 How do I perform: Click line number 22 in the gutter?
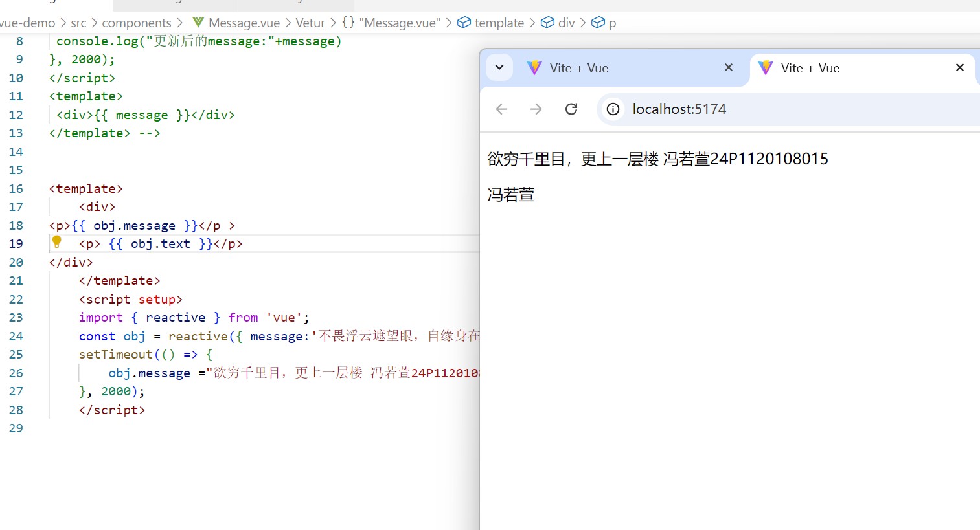[16, 299]
